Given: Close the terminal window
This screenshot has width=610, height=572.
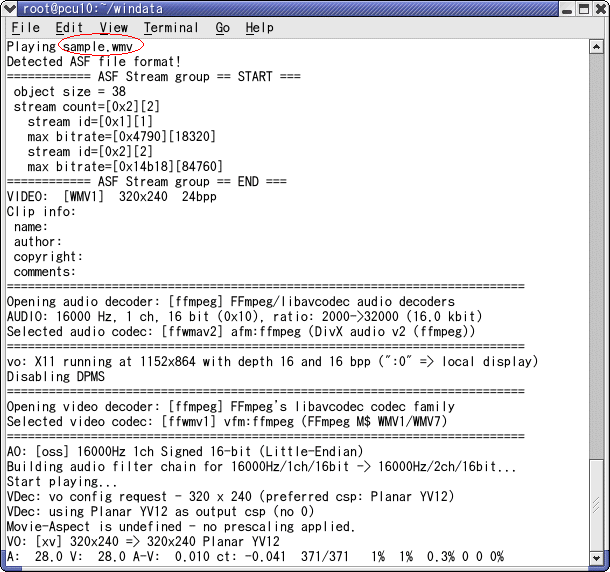Looking at the screenshot, I should [601, 9].
